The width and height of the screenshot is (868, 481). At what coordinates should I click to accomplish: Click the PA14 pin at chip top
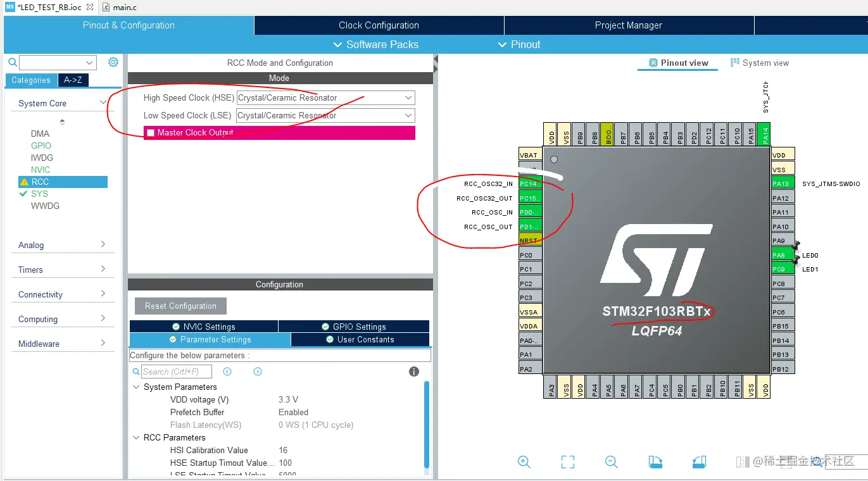tap(765, 135)
